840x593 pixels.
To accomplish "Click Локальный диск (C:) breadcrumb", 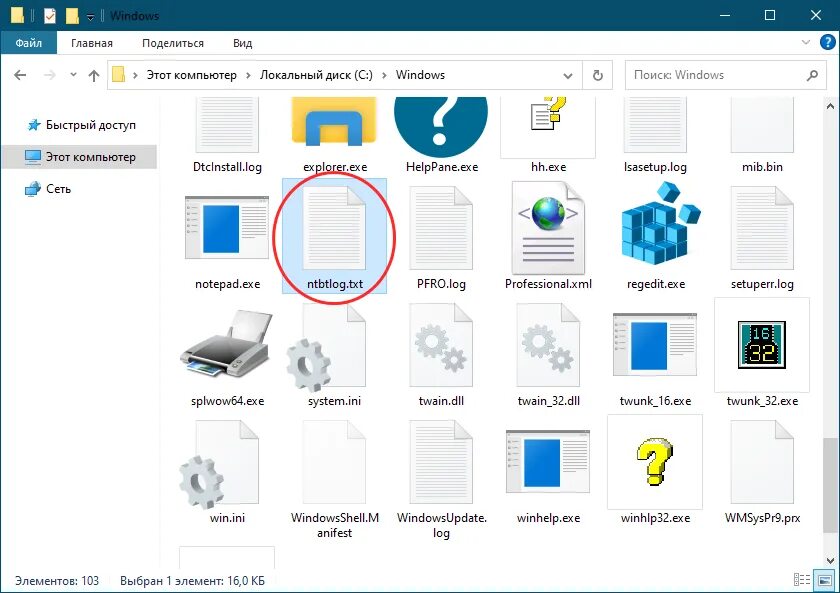I will [316, 75].
